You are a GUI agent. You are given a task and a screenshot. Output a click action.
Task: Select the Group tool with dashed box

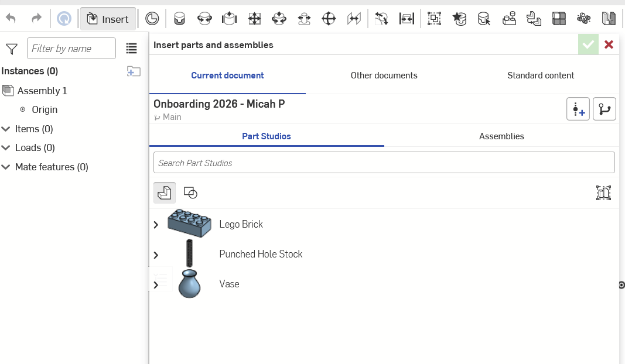tap(434, 18)
